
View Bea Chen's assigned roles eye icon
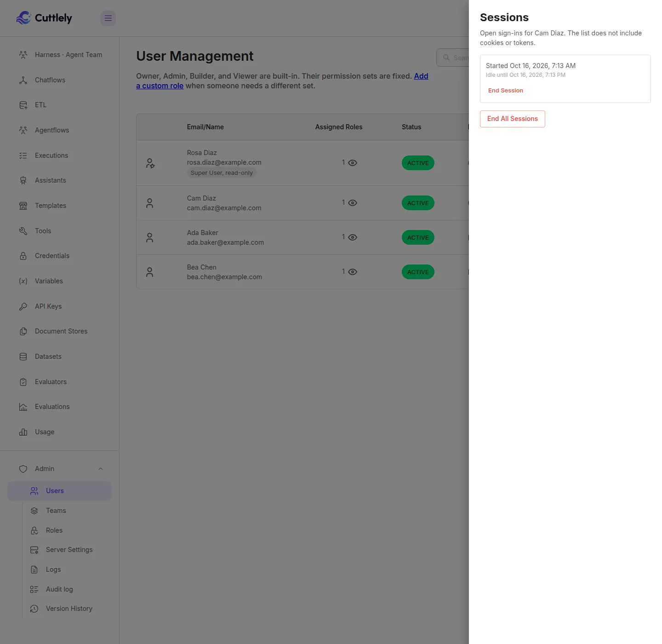[x=353, y=272]
